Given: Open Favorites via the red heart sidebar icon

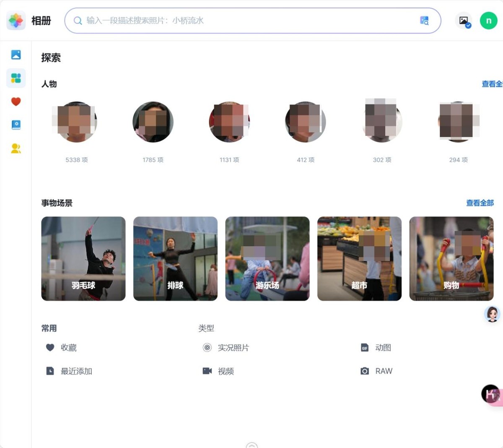Looking at the screenshot, I should [16, 102].
